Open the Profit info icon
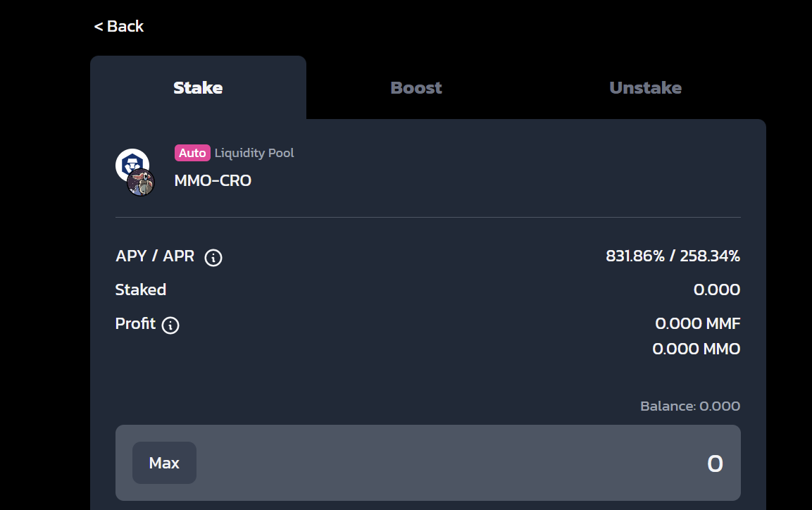Image resolution: width=812 pixels, height=510 pixels. pyautogui.click(x=170, y=325)
